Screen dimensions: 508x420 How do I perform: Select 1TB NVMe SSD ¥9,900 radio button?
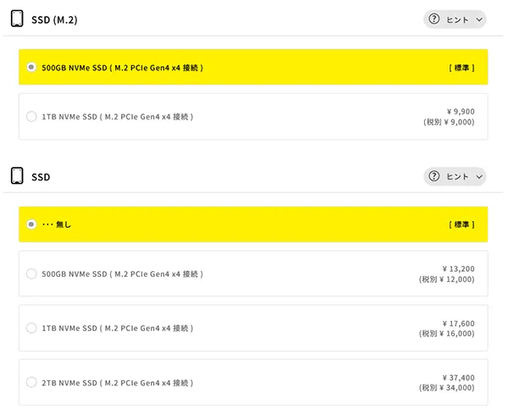31,116
